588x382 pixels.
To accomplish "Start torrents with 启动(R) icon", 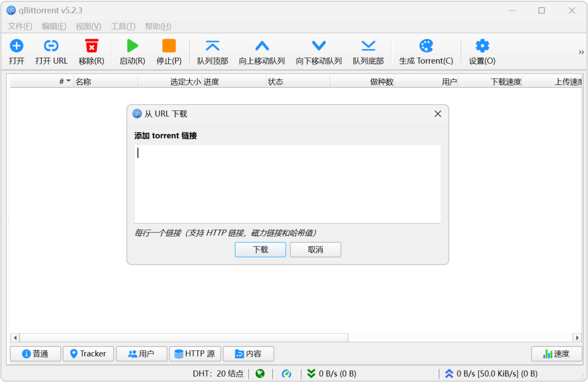I will pos(132,46).
